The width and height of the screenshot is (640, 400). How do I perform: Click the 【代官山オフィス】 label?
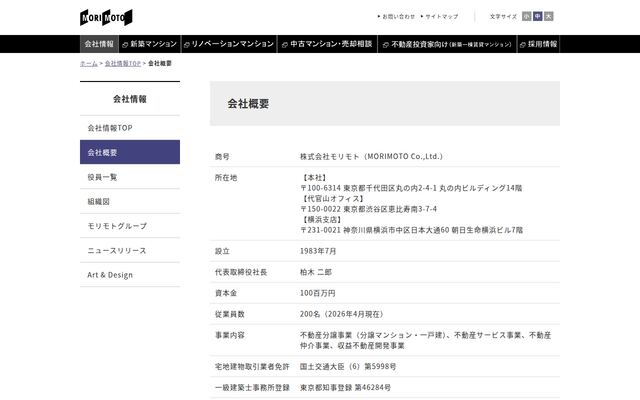[x=333, y=199]
